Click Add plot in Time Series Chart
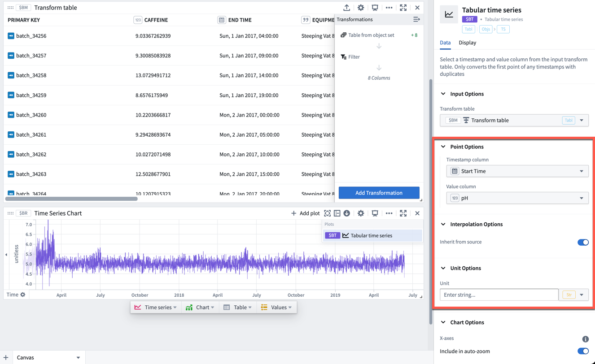 point(305,213)
